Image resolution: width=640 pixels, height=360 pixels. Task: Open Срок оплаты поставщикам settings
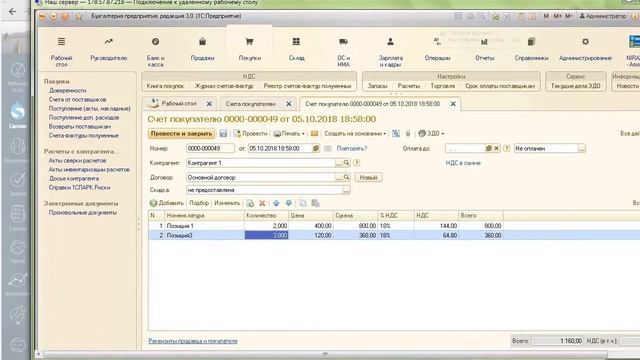click(500, 86)
